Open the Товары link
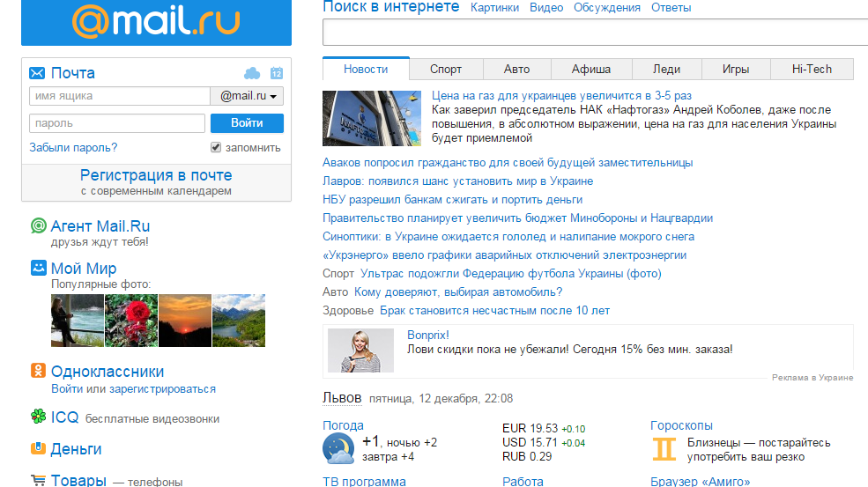 (x=78, y=480)
